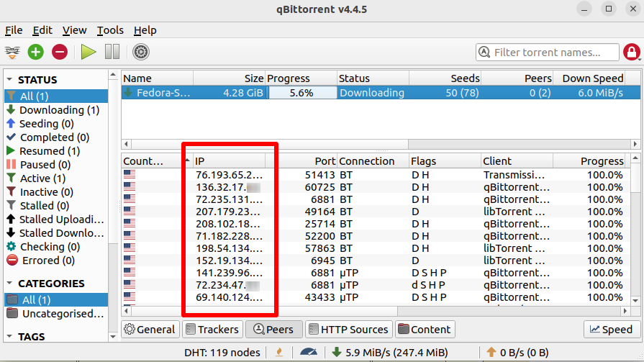Click the red lock UI icon
Image resolution: width=644 pixels, height=362 pixels.
(x=631, y=53)
